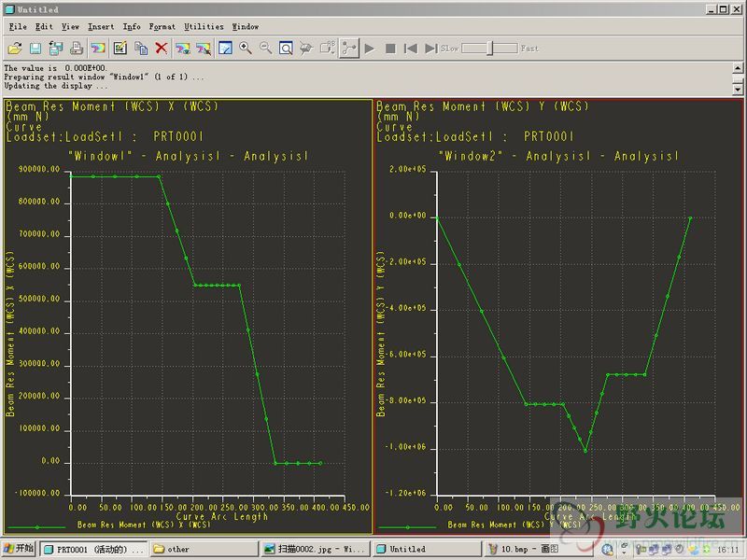Click the edit result window icon
This screenshot has height=560, width=747.
[120, 48]
